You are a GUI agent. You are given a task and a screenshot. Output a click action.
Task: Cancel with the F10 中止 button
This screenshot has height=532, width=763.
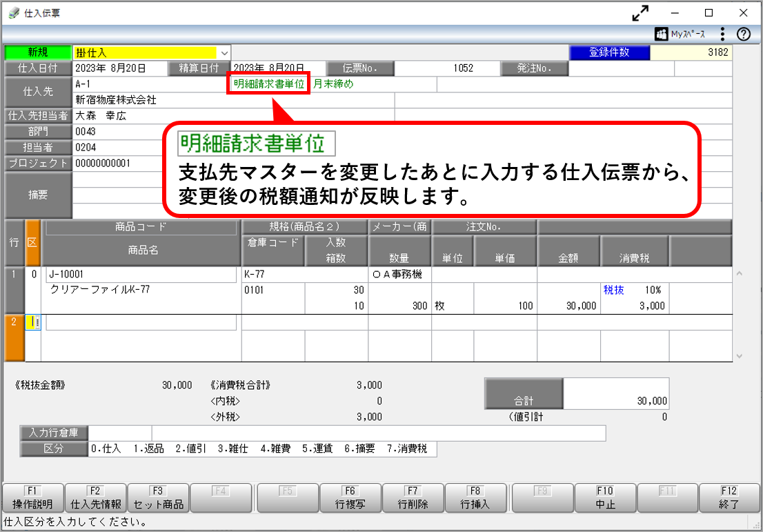point(605,497)
